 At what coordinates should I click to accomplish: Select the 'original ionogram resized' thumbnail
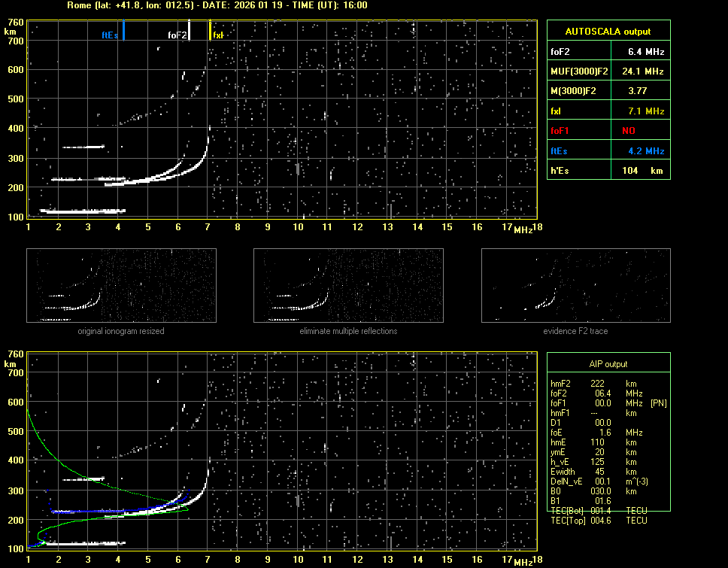pyautogui.click(x=121, y=286)
